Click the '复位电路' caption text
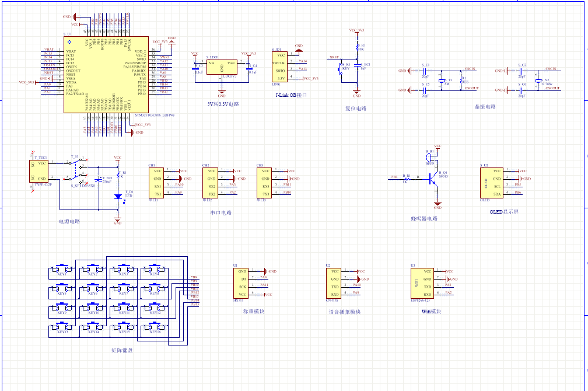The width and height of the screenshot is (588, 391). tap(356, 109)
